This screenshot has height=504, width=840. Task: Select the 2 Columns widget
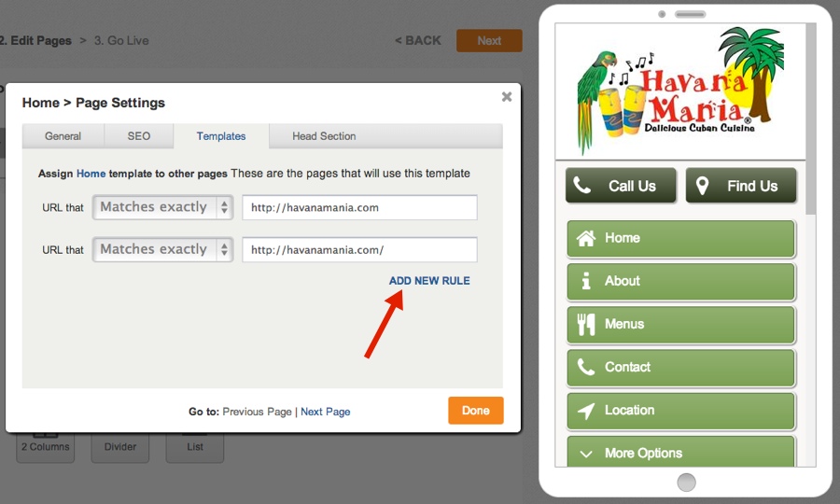(46, 447)
